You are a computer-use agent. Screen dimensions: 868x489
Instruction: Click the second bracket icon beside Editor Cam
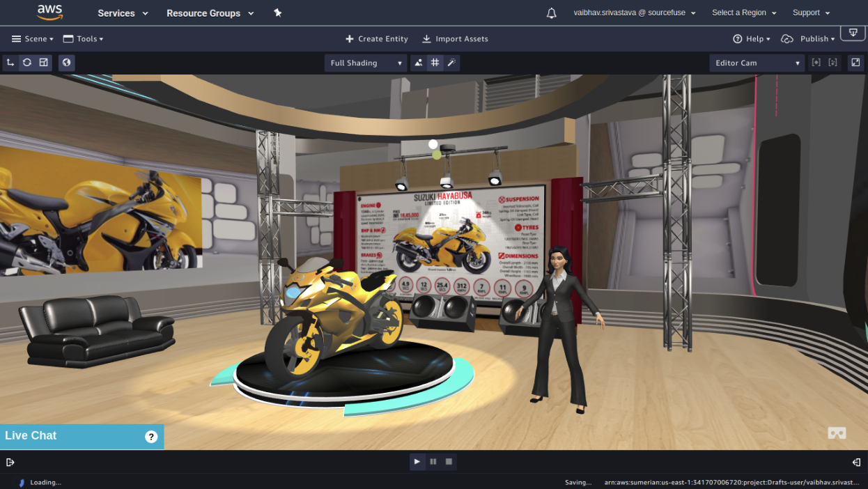click(x=832, y=63)
